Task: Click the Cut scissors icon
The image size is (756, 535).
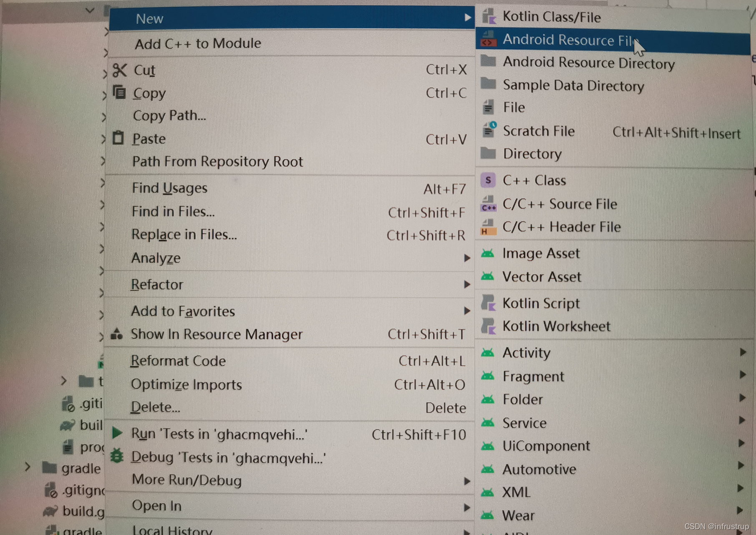Action: 119,70
